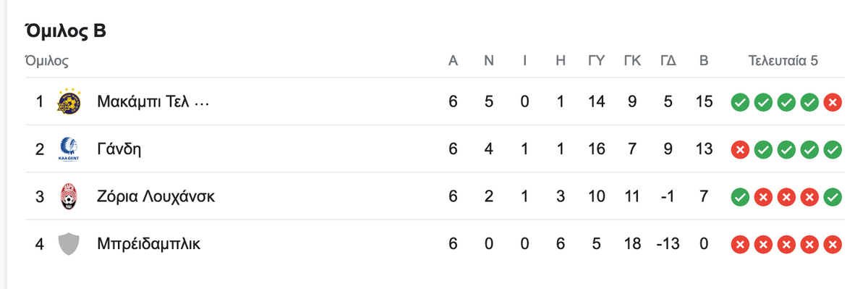
Task: Click the KAA Gent club logo
Action: (69, 149)
